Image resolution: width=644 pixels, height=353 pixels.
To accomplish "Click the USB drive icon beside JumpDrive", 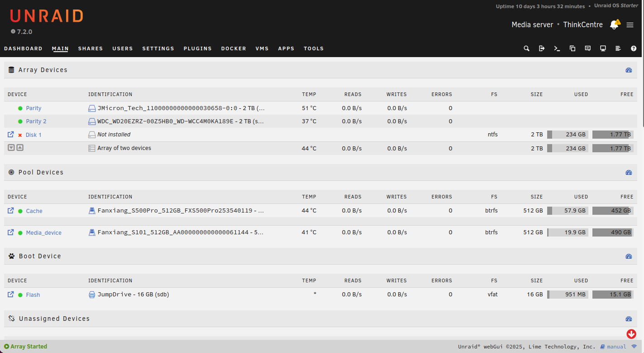I will click(92, 295).
